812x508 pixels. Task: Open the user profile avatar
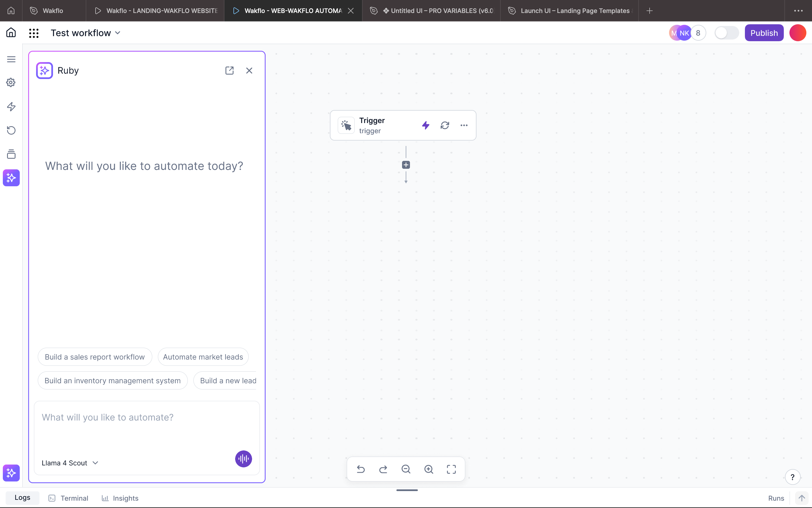(x=798, y=33)
